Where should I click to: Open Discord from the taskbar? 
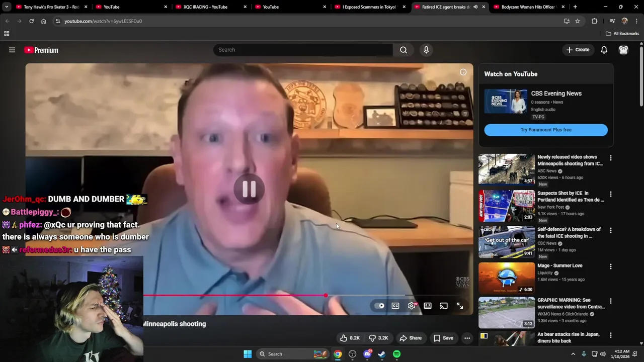pyautogui.click(x=367, y=354)
